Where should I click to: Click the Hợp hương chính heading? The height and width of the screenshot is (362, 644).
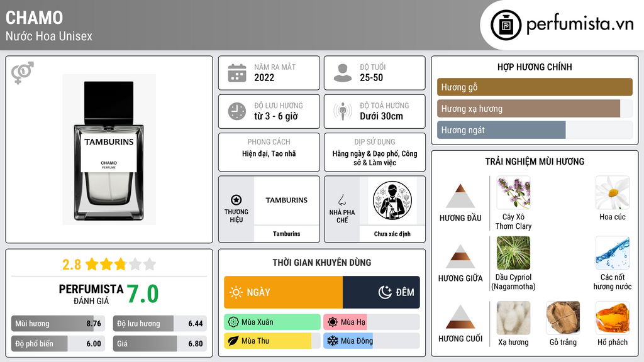tap(535, 67)
